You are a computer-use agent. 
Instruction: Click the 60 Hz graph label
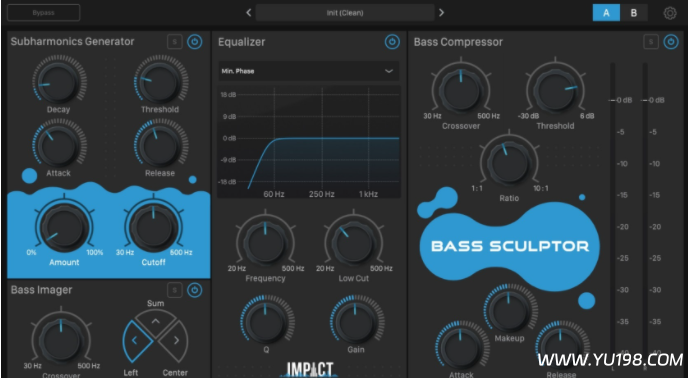click(274, 194)
